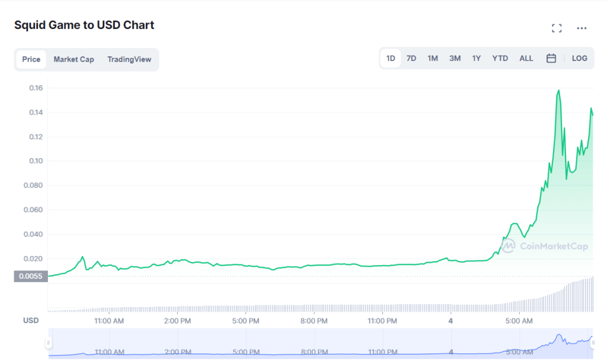
Task: Select the ALL time range
Action: (526, 59)
